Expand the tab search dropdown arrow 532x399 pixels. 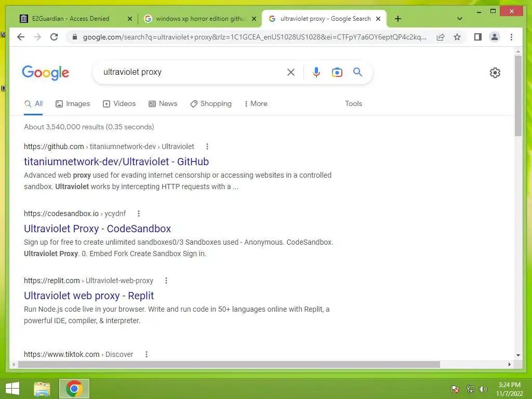(x=460, y=19)
